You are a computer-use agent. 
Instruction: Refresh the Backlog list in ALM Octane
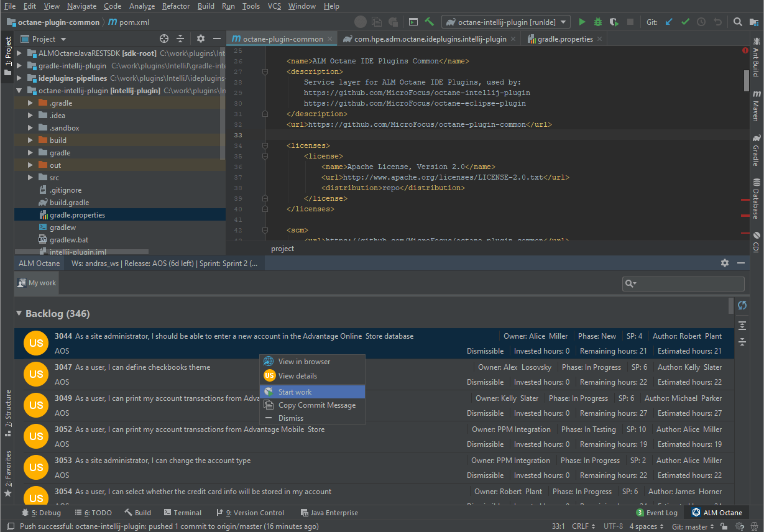click(742, 305)
